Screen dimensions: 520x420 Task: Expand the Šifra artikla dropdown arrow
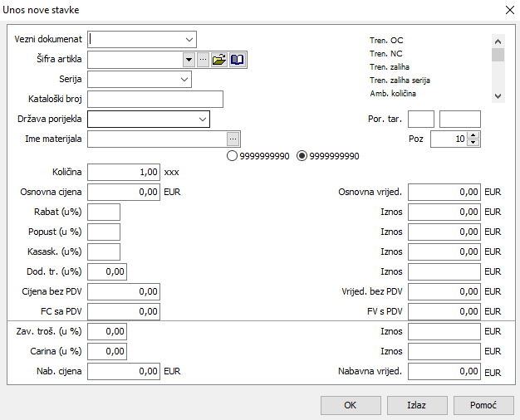click(189, 60)
